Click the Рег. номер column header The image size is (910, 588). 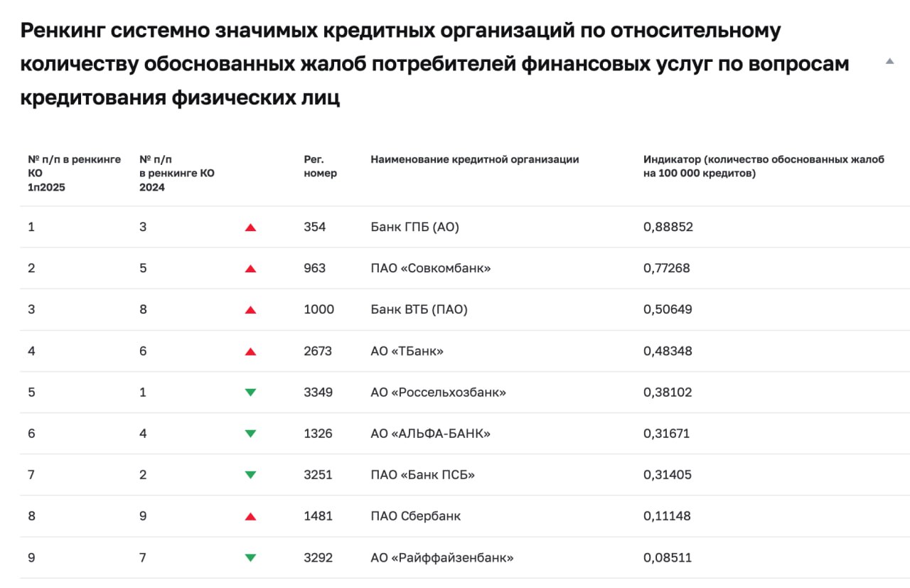[x=320, y=166]
